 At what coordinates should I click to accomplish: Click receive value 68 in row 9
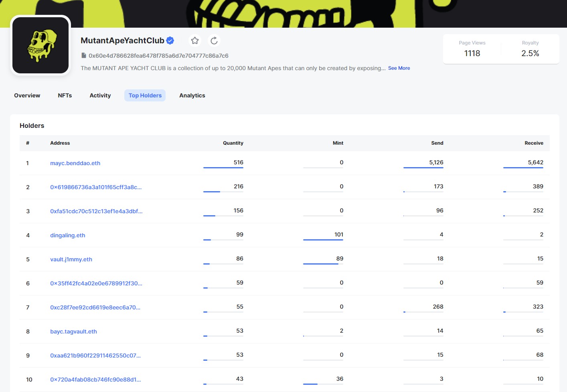(x=540, y=355)
